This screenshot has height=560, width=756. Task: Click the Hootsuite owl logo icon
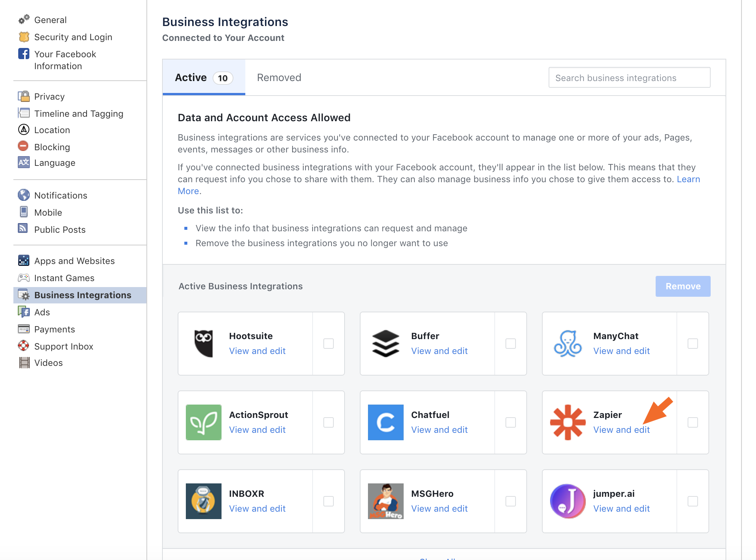(203, 343)
